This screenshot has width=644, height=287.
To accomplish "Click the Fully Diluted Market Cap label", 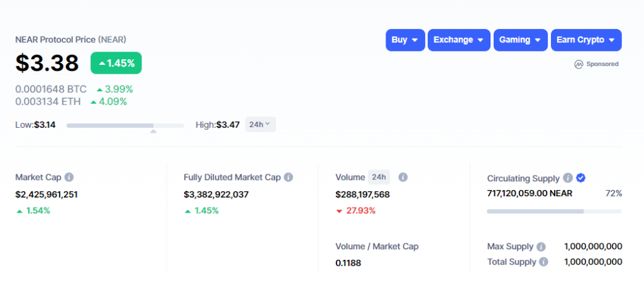I will pos(232,177).
